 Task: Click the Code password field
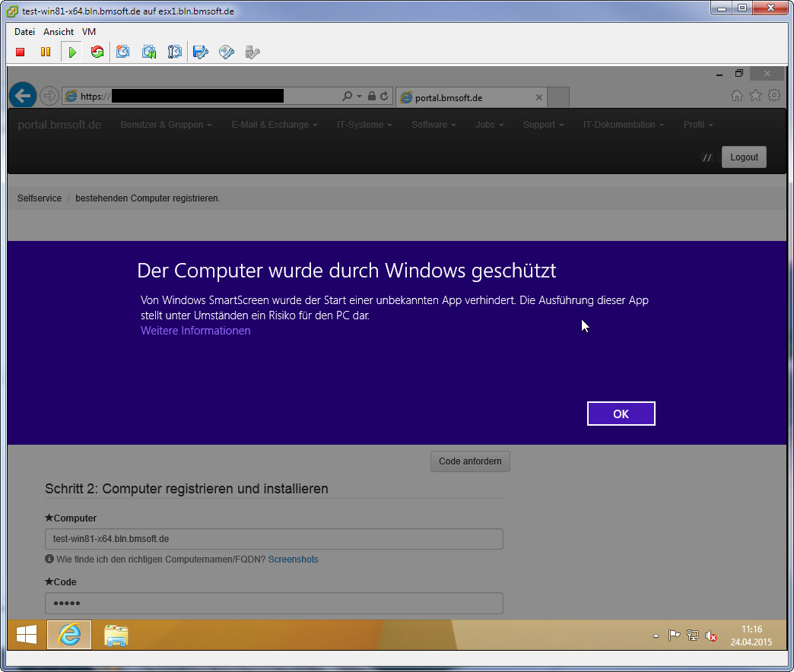pyautogui.click(x=274, y=603)
